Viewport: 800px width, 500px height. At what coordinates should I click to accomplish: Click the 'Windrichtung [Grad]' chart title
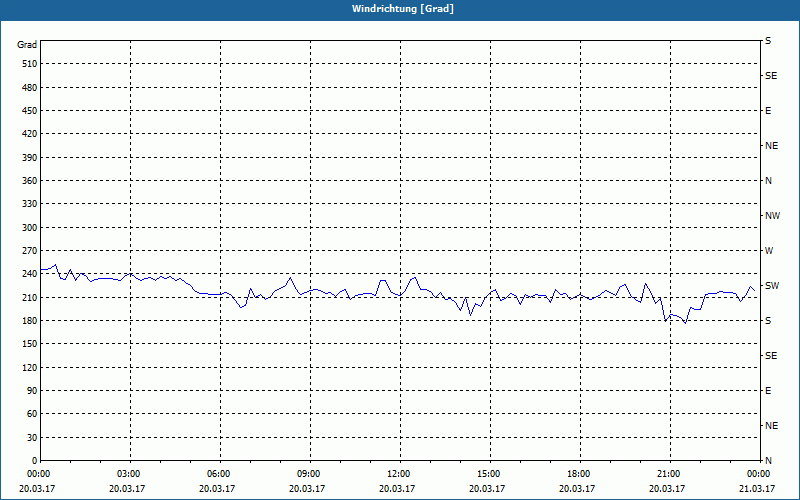tap(403, 9)
